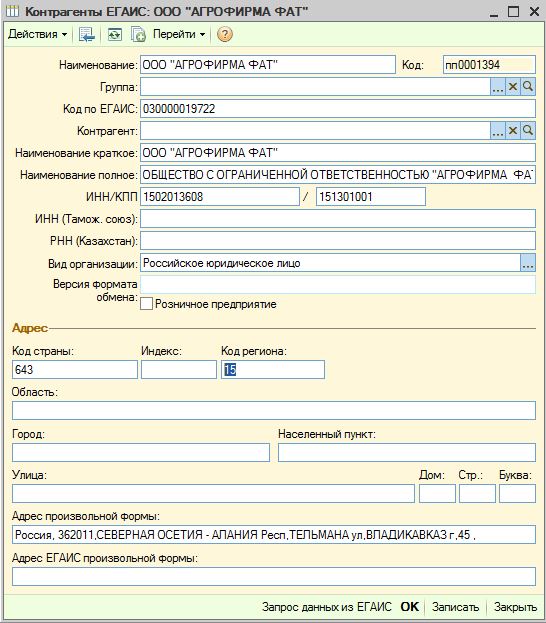Open Группа lookup with magnifier icon

(x=528, y=87)
